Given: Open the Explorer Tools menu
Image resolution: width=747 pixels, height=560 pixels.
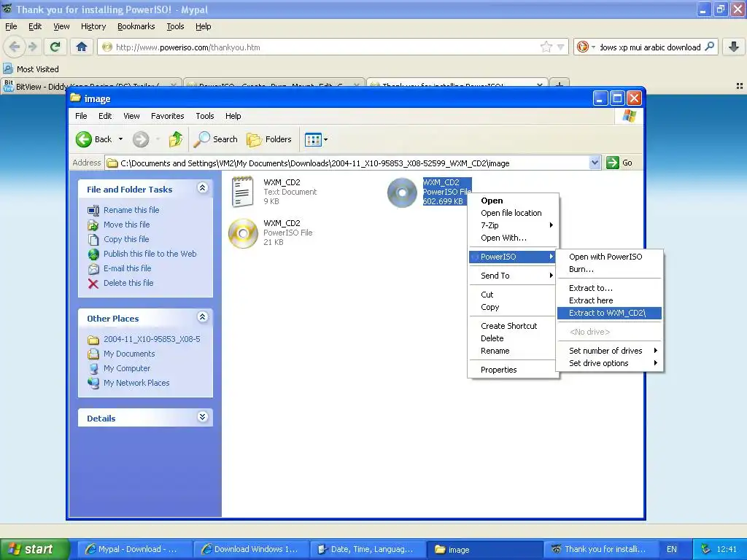Looking at the screenshot, I should click(204, 116).
